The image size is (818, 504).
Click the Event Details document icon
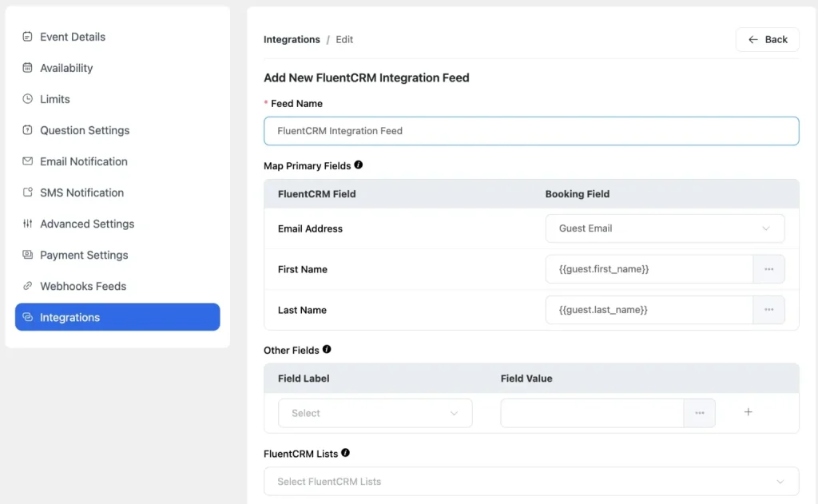click(x=28, y=37)
